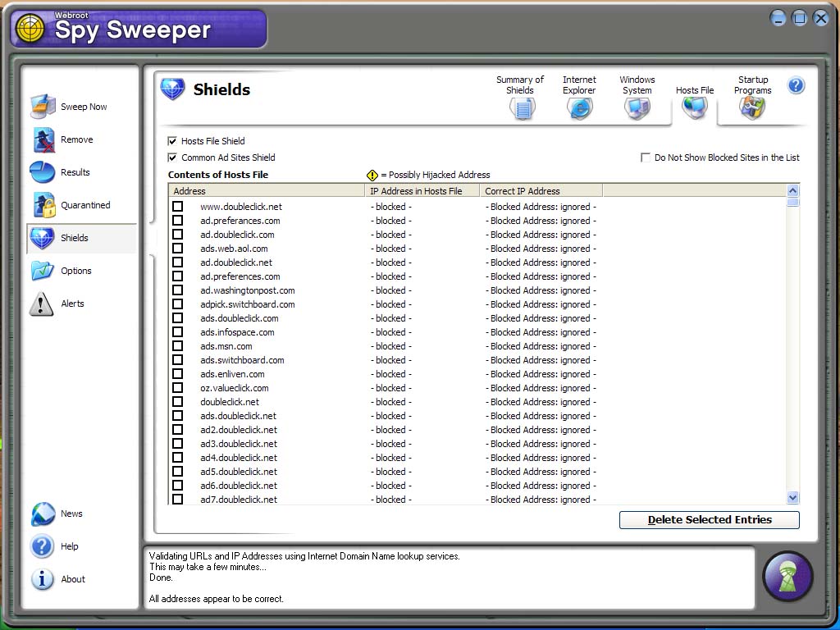Click the hosts list scroll down arrow
The width and height of the screenshot is (840, 630).
pos(793,498)
